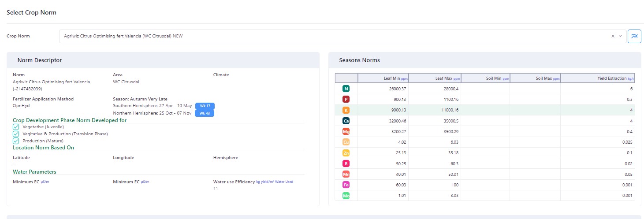Click Leaf Max value 1100.16

451,99
